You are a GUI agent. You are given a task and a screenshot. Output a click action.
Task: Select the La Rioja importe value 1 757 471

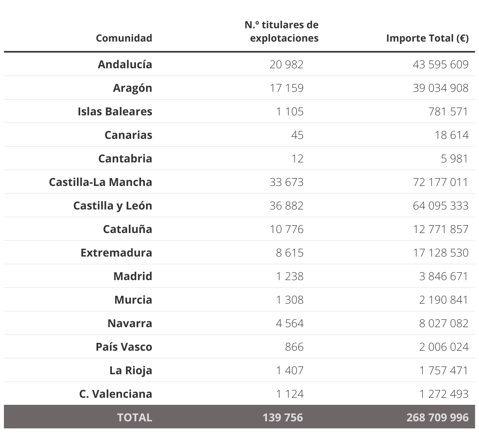click(444, 370)
